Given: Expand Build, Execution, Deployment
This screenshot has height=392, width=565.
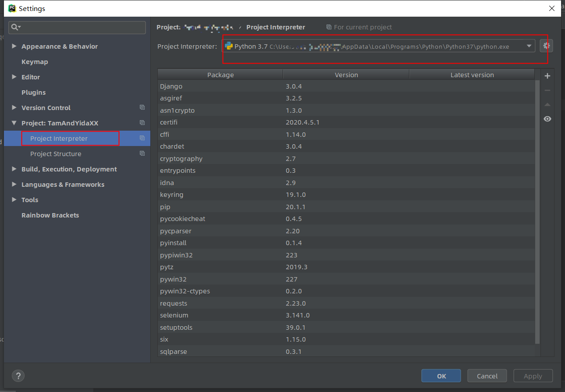Looking at the screenshot, I should click(14, 169).
